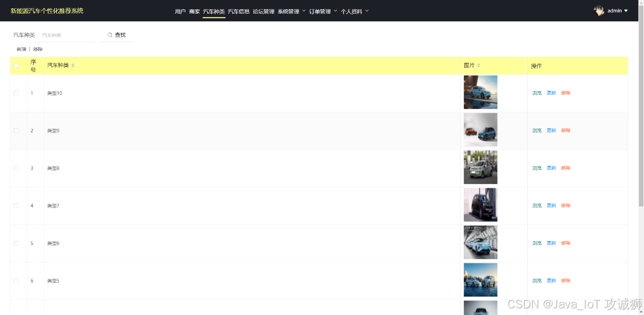Open the car thumbnail in row 类型8
Screen dimensions: 644x315
point(480,167)
